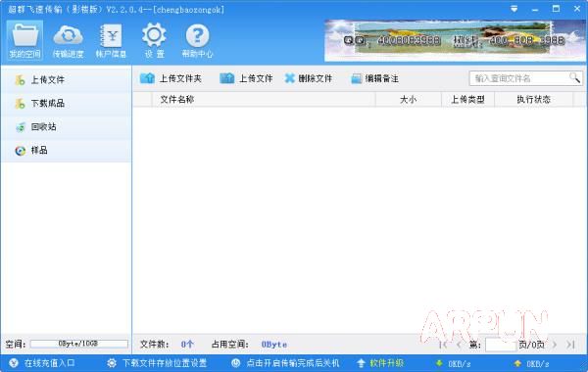Close the application window

pyautogui.click(x=577, y=9)
